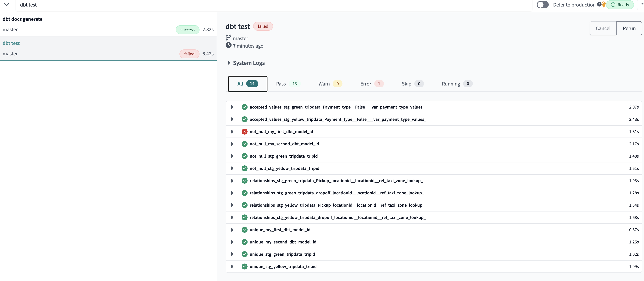Image resolution: width=644 pixels, height=281 pixels.
Task: Toggle Defer to production switch
Action: (543, 5)
